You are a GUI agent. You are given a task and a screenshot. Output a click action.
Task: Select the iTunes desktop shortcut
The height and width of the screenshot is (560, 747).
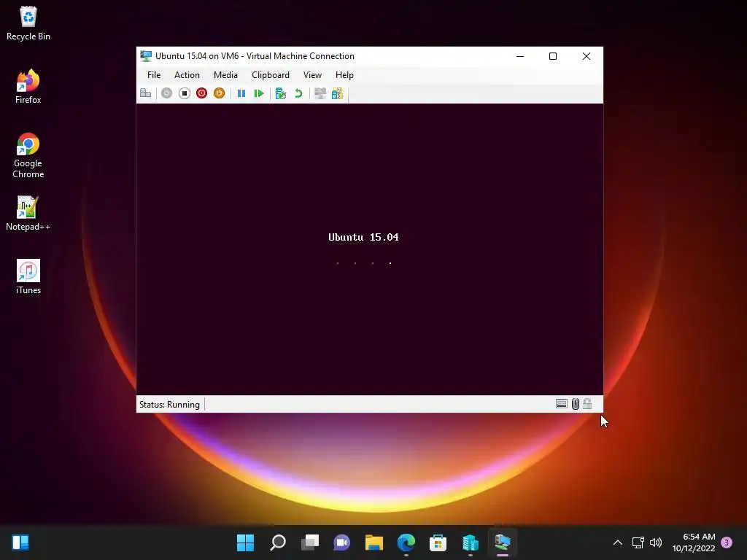pyautogui.click(x=28, y=276)
